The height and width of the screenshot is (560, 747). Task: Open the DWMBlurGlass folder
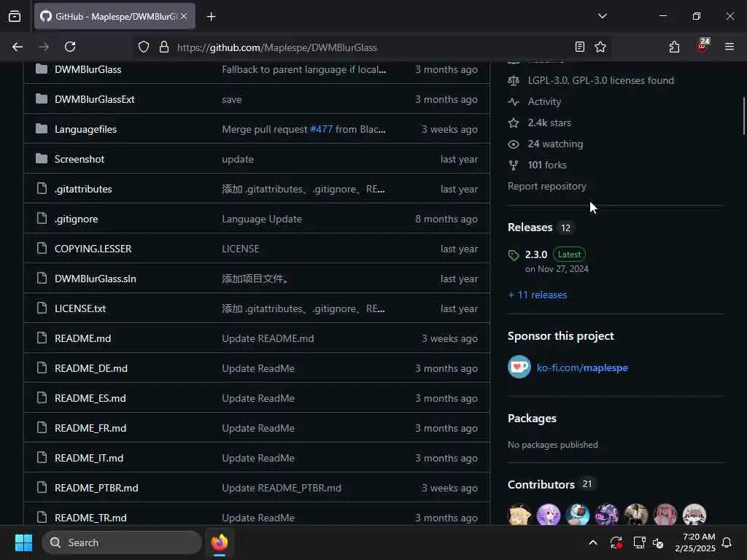[x=88, y=69]
